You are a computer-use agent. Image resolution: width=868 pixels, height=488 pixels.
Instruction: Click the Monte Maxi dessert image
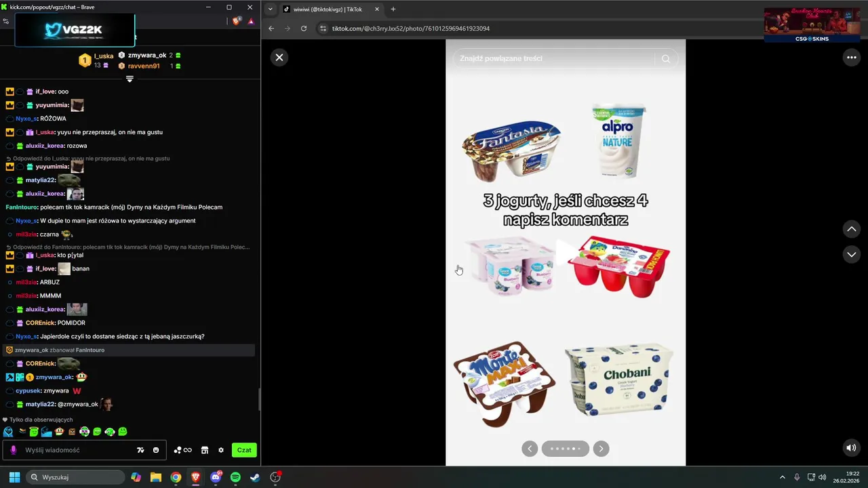coord(503,384)
